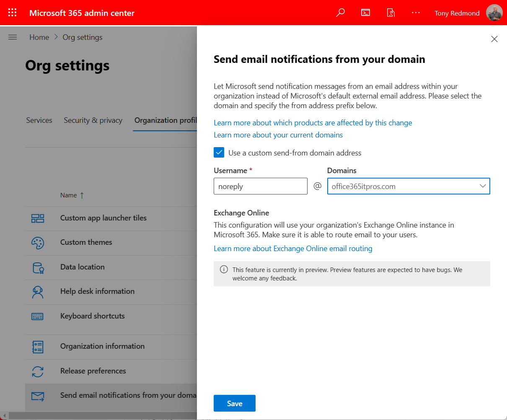This screenshot has width=507, height=420.
Task: Open the Keyboard shortcuts setting
Action: click(x=93, y=316)
